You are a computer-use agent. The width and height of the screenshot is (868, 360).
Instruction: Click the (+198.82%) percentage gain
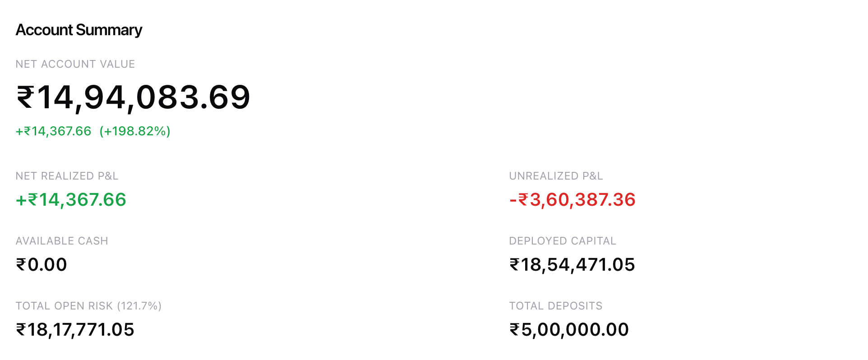[135, 131]
